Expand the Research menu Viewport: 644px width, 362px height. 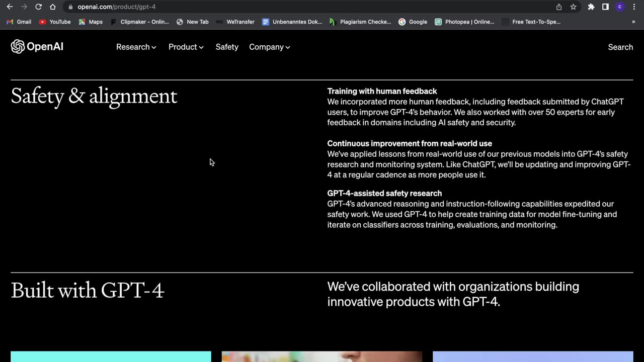[x=136, y=47]
